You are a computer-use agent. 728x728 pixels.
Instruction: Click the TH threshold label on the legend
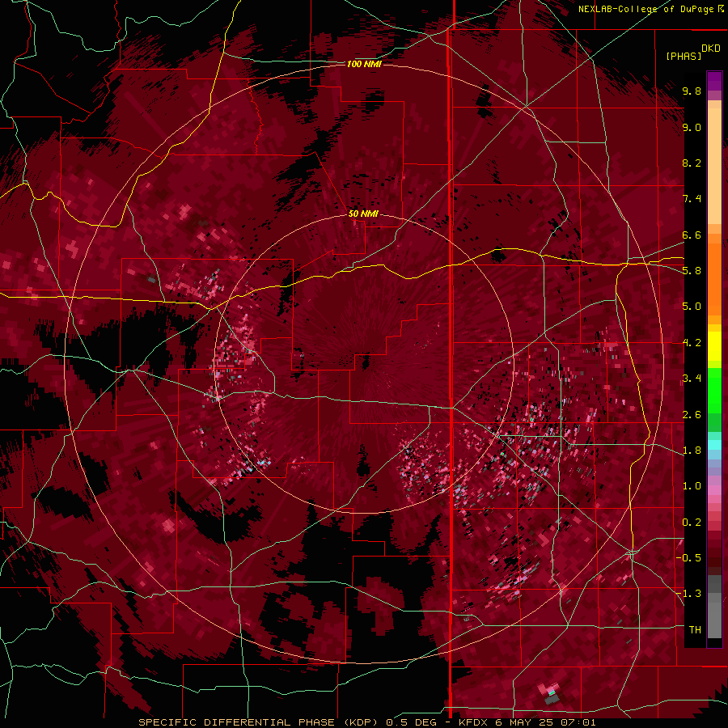(x=695, y=630)
